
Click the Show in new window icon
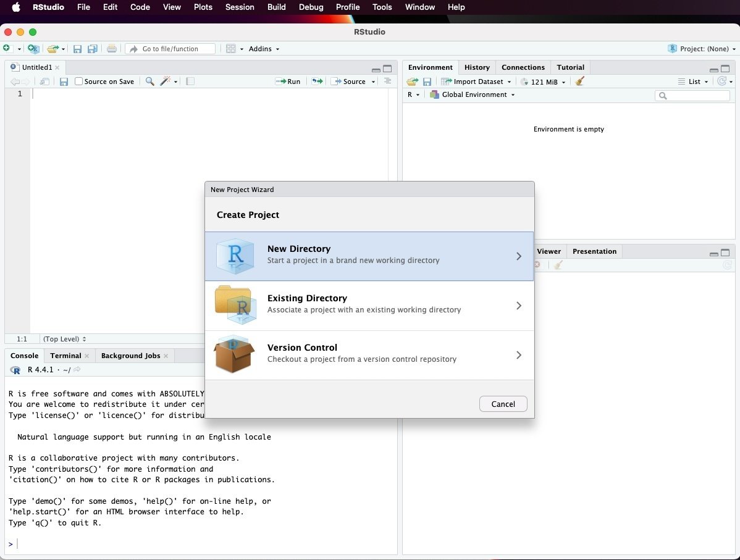coord(44,81)
